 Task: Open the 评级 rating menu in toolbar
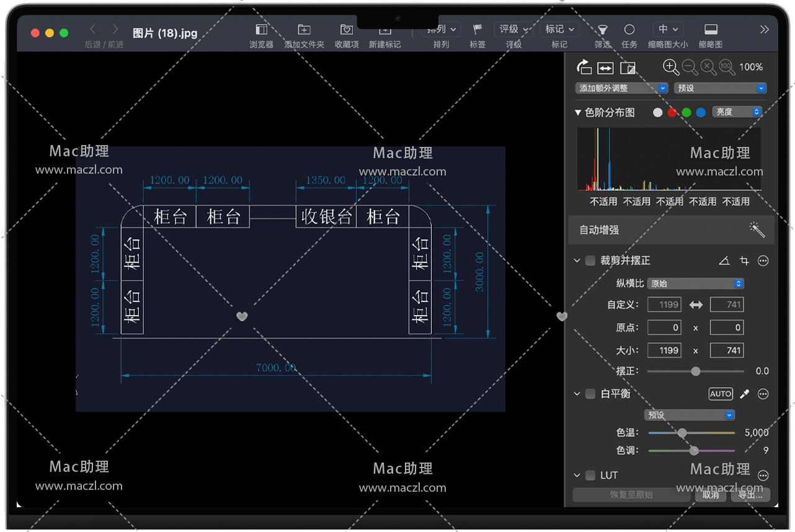pos(513,29)
